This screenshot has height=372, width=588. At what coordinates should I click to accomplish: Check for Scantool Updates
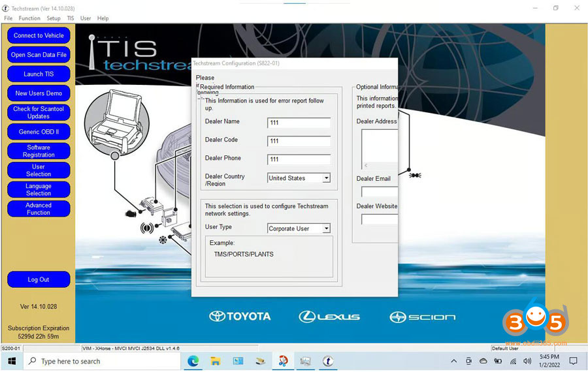click(39, 112)
